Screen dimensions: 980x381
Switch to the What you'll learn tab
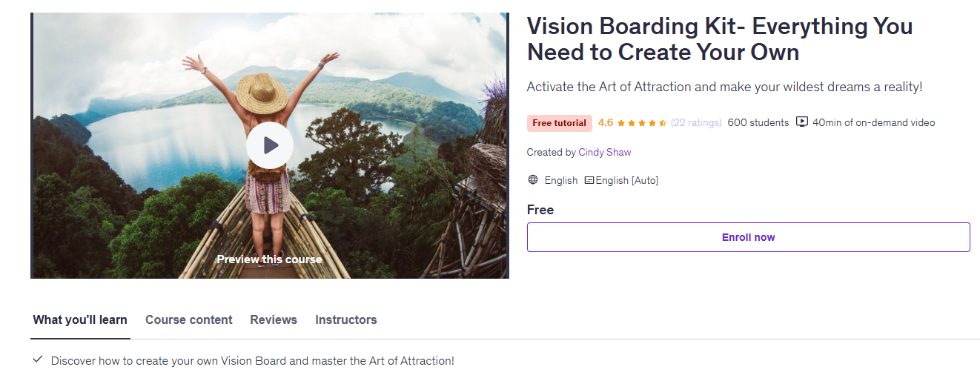pyautogui.click(x=80, y=320)
